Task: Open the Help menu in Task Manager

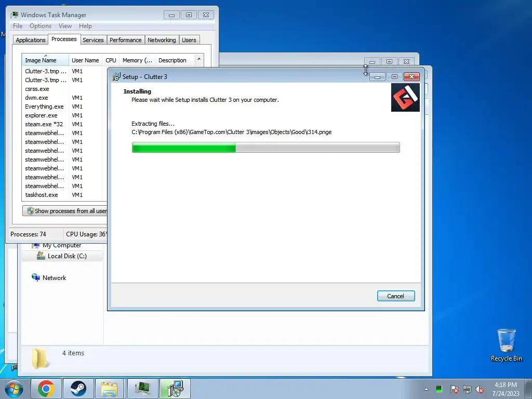Action: (x=85, y=26)
